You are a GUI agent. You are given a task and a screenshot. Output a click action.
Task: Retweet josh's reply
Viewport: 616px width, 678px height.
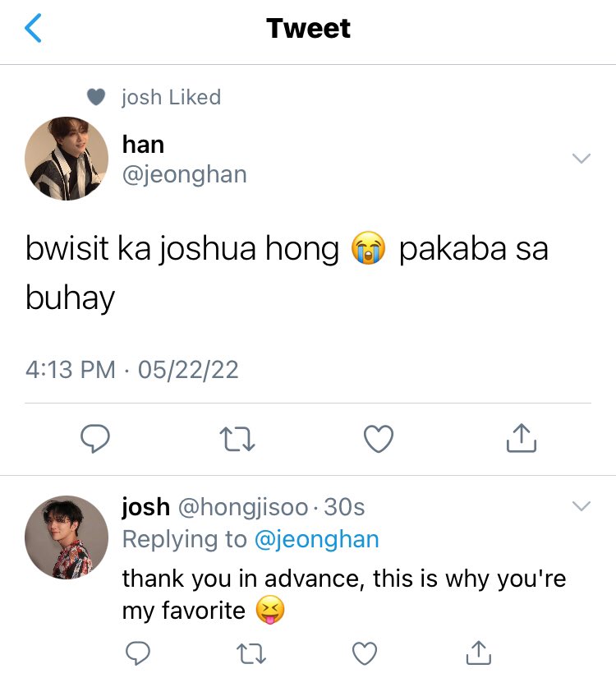click(251, 653)
